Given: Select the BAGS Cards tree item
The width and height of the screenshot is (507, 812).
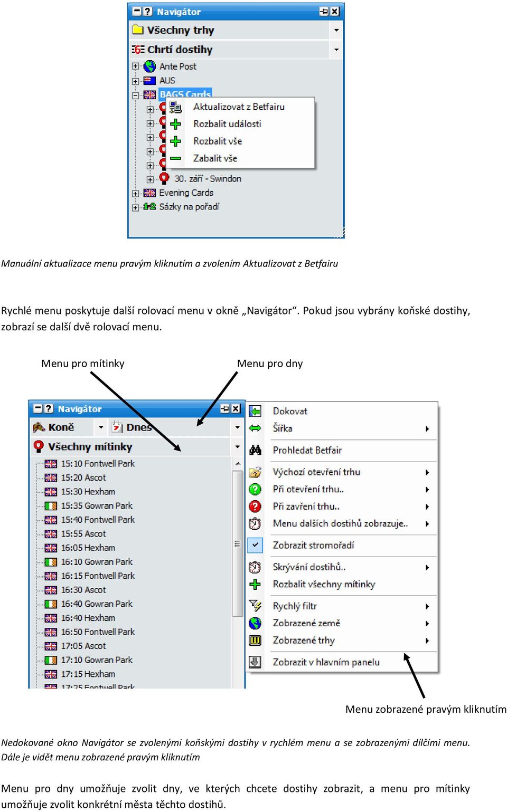Looking at the screenshot, I should tap(185, 94).
